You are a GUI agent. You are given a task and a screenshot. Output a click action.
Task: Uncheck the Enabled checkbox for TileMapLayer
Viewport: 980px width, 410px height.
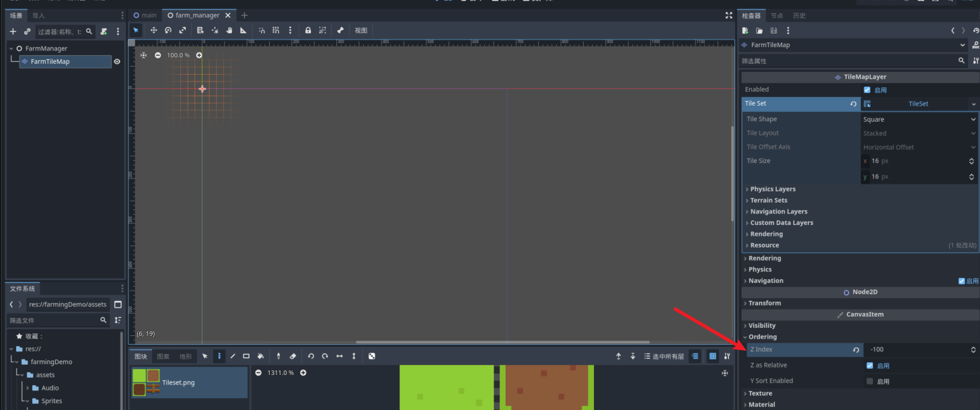point(867,90)
